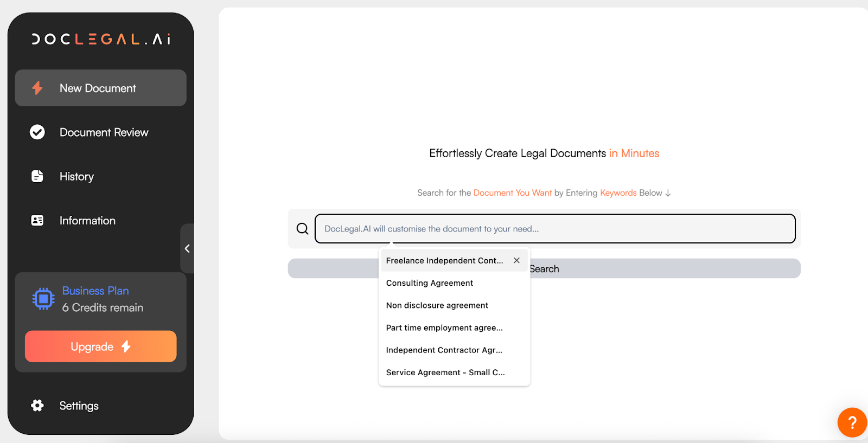Click the Settings gear icon
This screenshot has height=443, width=868.
[37, 406]
